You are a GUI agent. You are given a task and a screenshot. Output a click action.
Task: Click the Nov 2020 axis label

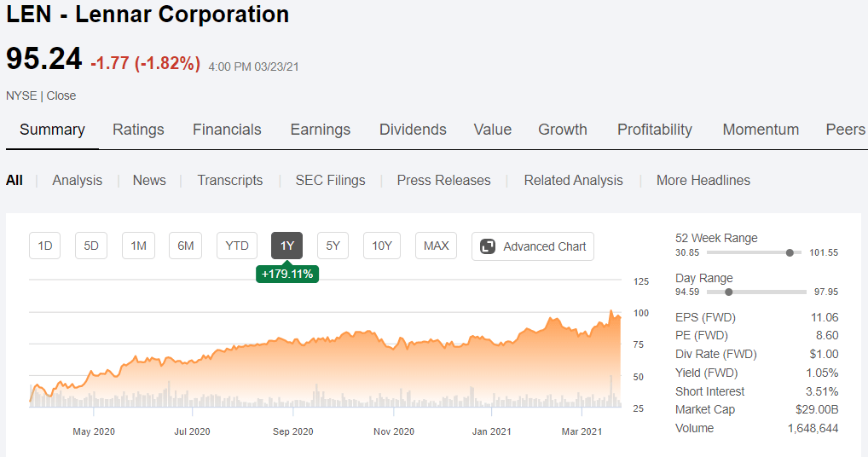tap(394, 431)
